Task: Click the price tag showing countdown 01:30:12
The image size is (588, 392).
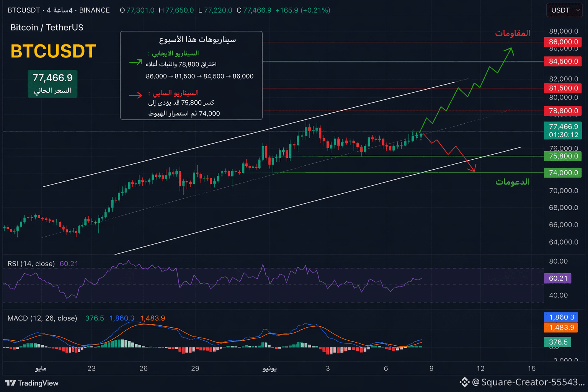Action: (563, 131)
